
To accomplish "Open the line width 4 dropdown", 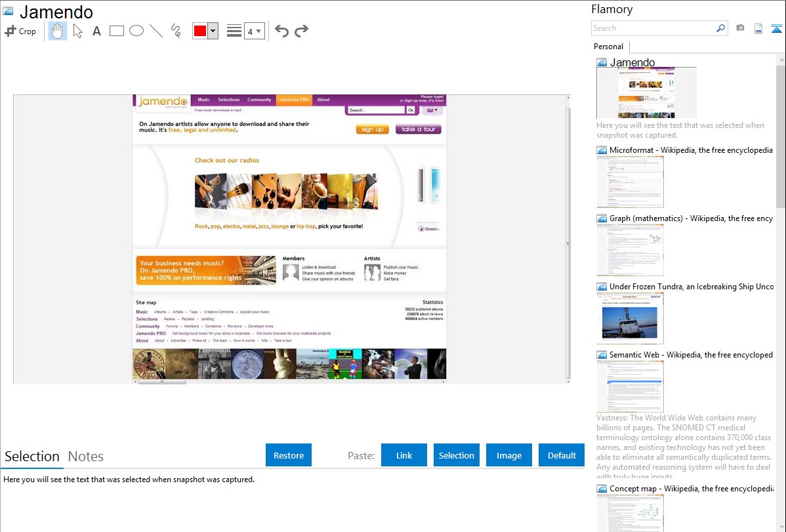I will pos(254,31).
